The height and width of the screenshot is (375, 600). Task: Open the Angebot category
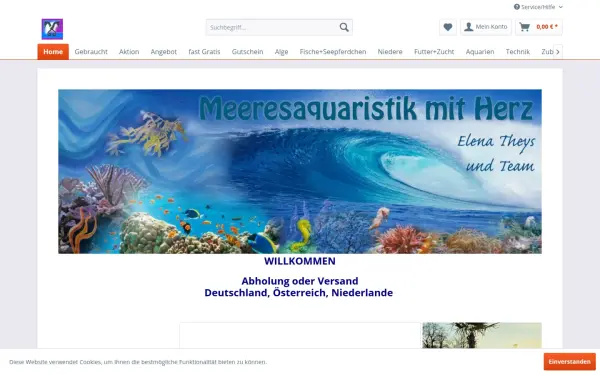tap(164, 52)
